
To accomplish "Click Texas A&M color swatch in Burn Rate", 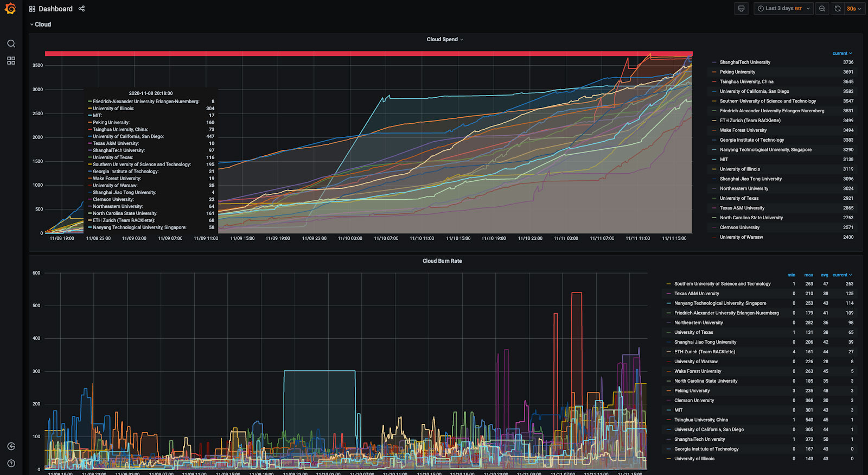I will click(669, 294).
